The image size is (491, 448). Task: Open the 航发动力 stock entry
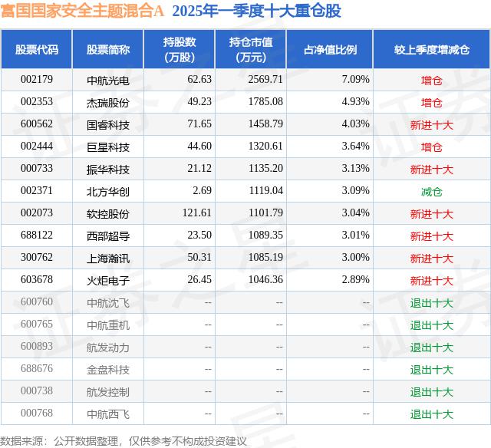tap(108, 348)
